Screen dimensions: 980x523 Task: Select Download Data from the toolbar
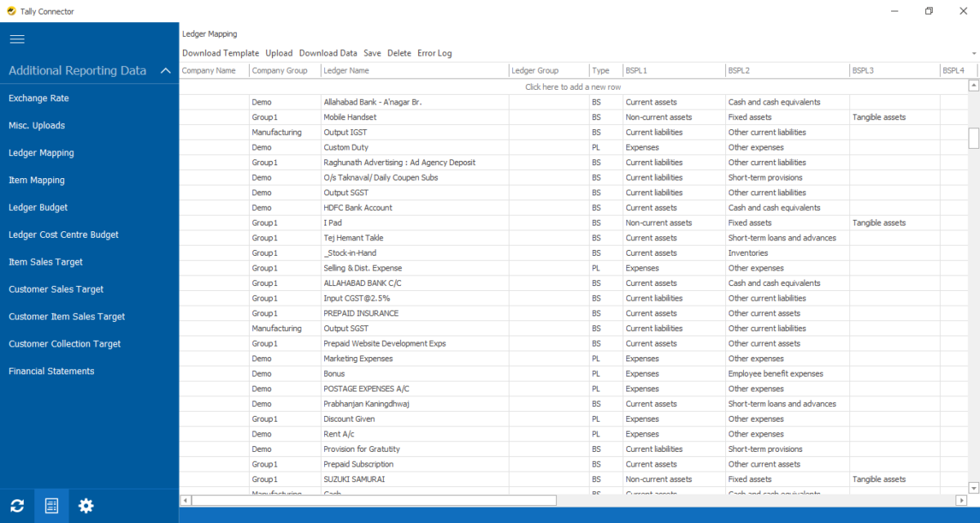327,52
